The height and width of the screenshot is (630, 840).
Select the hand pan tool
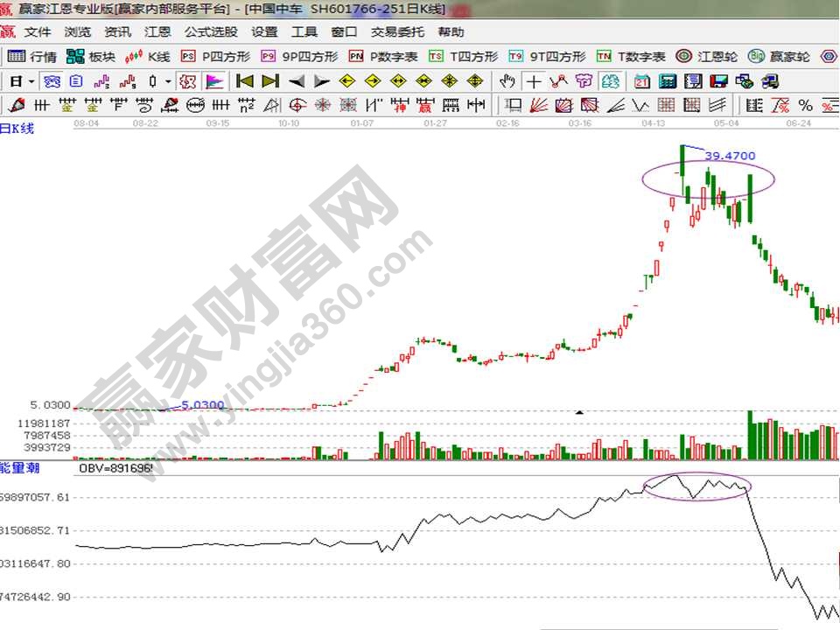coord(507,81)
